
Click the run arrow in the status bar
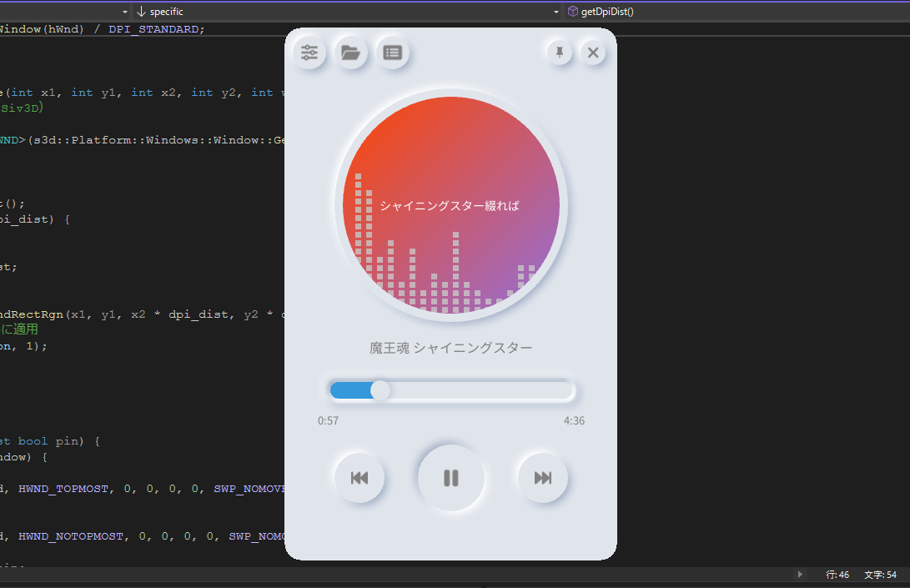click(x=800, y=574)
